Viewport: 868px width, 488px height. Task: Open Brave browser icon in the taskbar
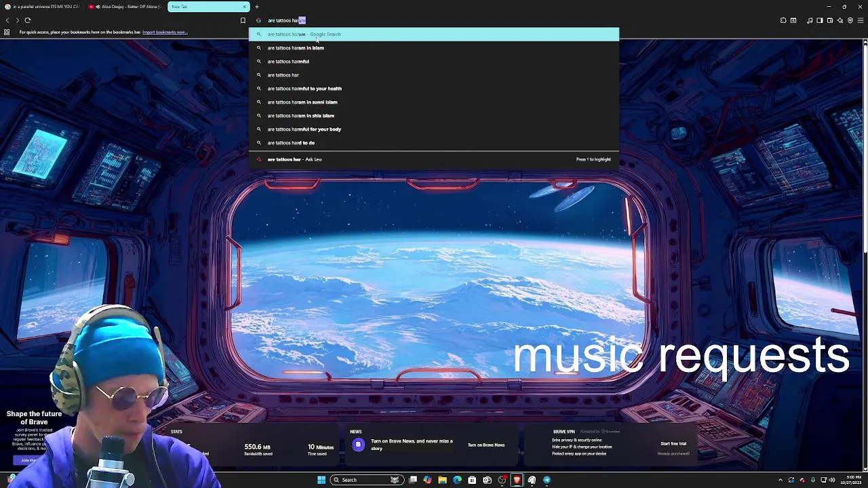(x=517, y=480)
